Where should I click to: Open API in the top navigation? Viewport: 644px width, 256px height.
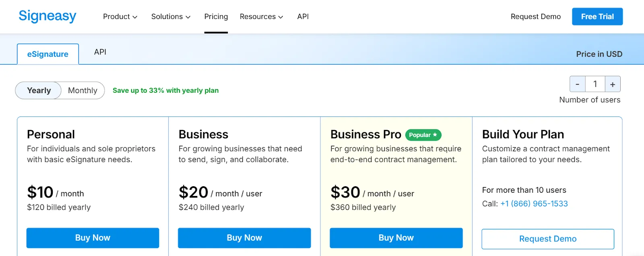click(303, 17)
